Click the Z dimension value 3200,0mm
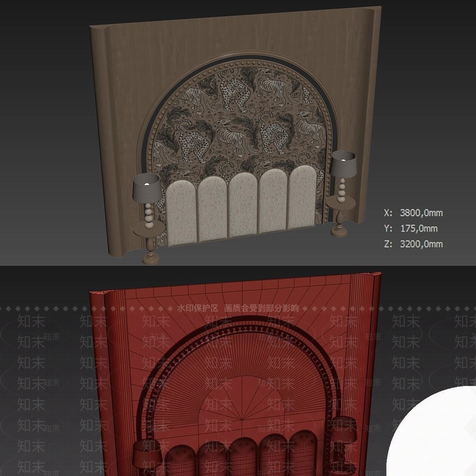 coord(421,244)
